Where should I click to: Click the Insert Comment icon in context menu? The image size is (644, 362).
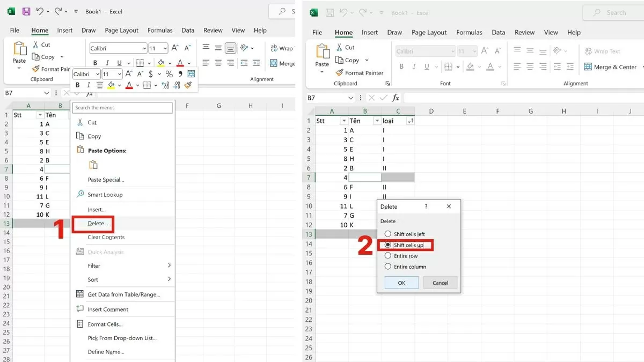coord(80,309)
